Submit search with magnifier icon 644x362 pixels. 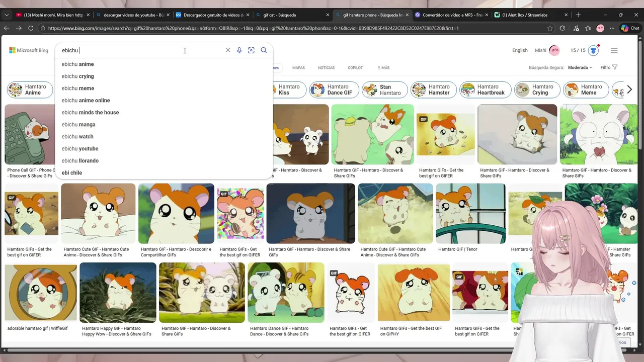coord(264,50)
